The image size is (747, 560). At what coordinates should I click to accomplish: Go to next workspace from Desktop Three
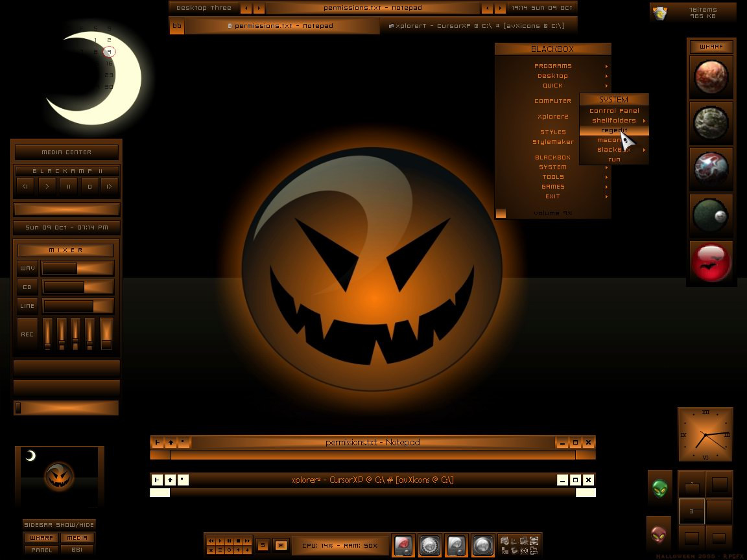259,8
